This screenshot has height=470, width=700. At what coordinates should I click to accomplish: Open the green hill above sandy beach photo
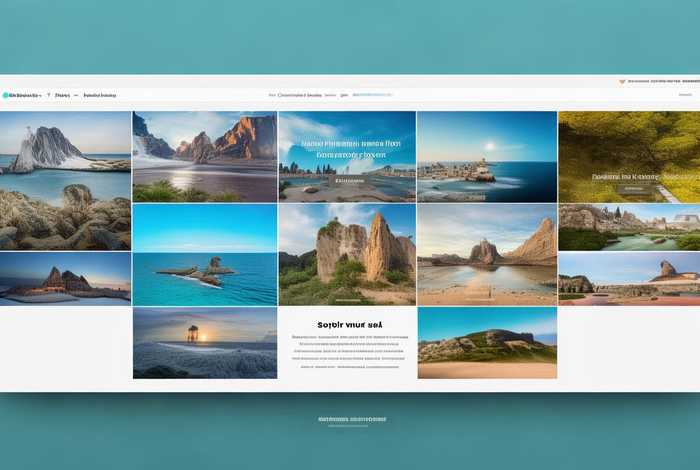(x=486, y=343)
